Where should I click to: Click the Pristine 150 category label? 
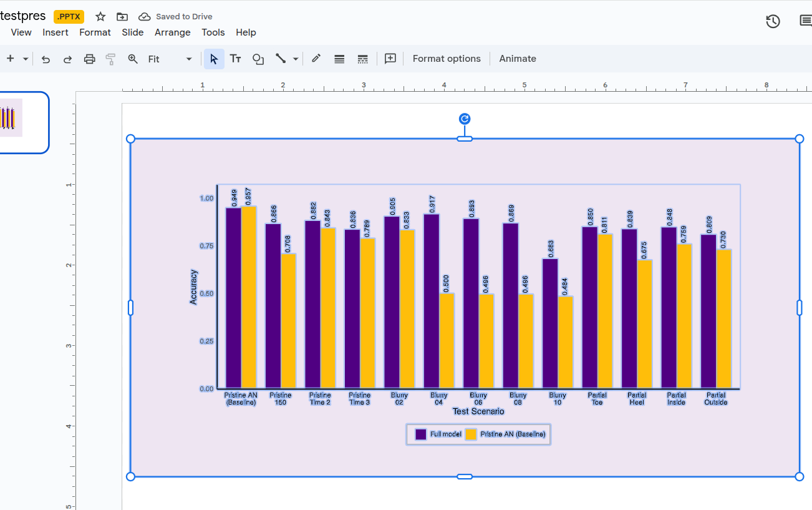click(281, 399)
